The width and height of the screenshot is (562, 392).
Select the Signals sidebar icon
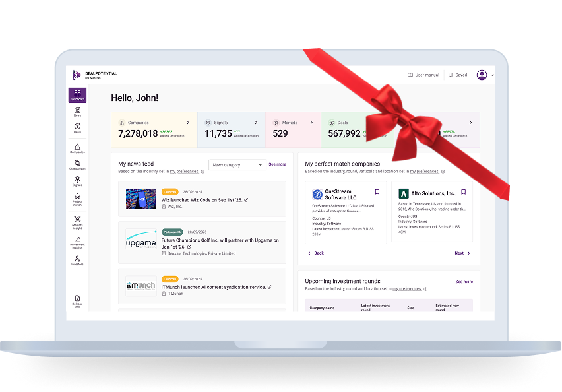77,181
